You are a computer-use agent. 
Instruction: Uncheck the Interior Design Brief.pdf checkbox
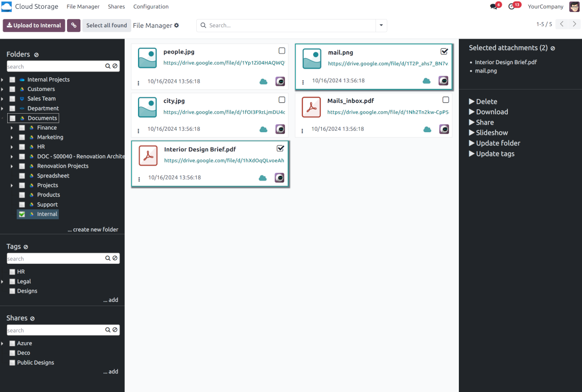coord(281,148)
